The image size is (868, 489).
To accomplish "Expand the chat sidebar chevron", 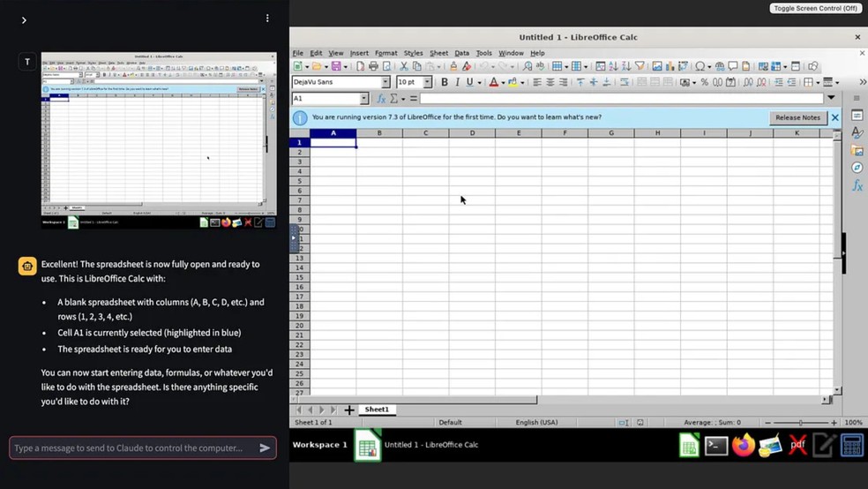I will (x=24, y=20).
